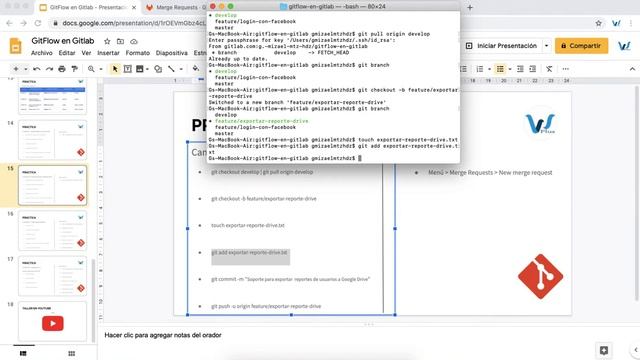Select slide 18 YouTube thumbnail

(x=52, y=321)
